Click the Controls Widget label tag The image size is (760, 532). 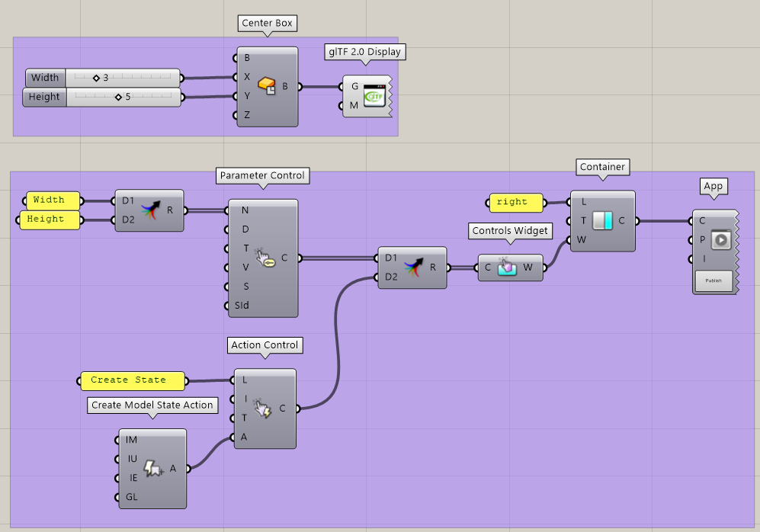(510, 231)
